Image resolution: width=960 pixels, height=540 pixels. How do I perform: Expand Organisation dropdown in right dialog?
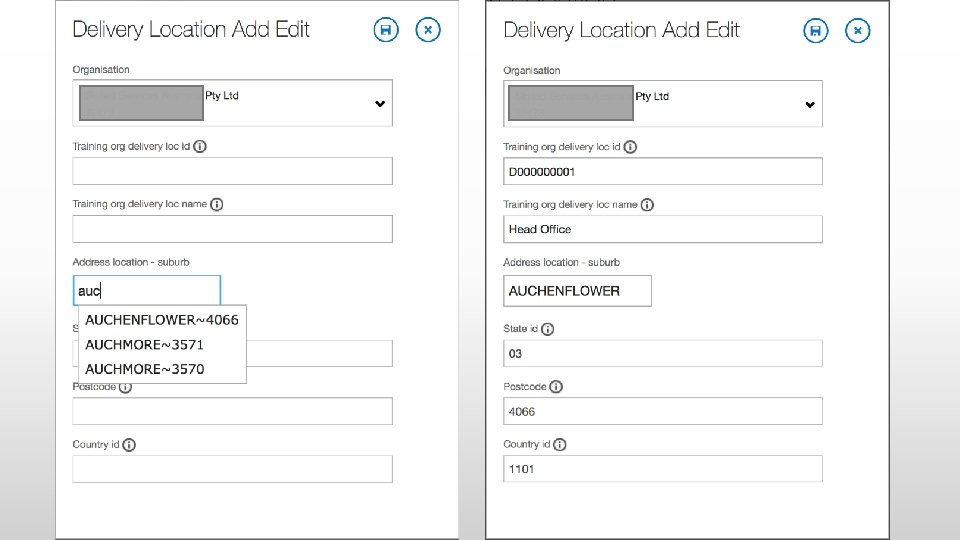810,105
